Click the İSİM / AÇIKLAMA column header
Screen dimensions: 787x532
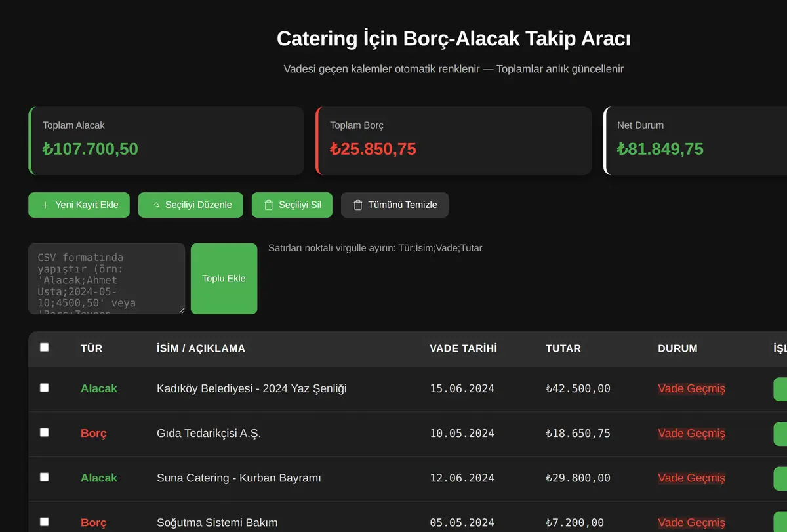point(201,348)
